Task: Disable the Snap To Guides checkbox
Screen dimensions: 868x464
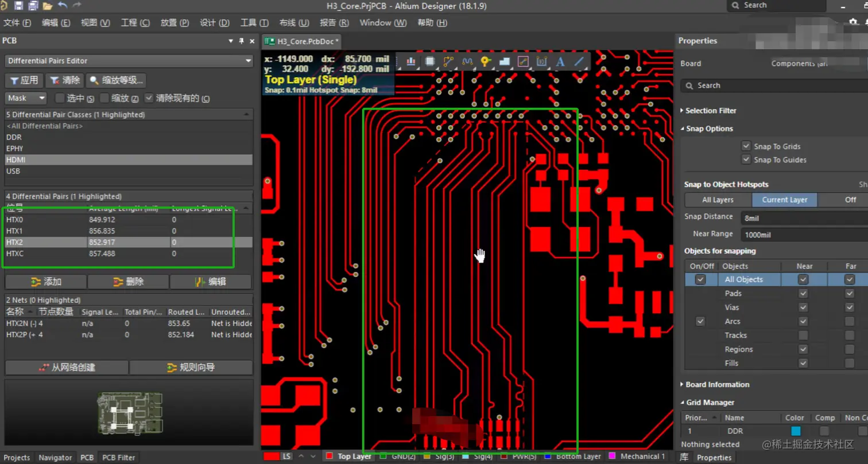Action: (746, 159)
